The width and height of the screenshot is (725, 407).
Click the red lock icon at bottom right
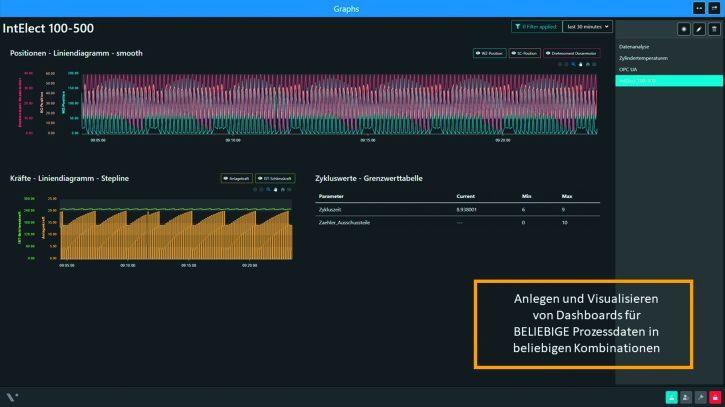[x=714, y=397]
